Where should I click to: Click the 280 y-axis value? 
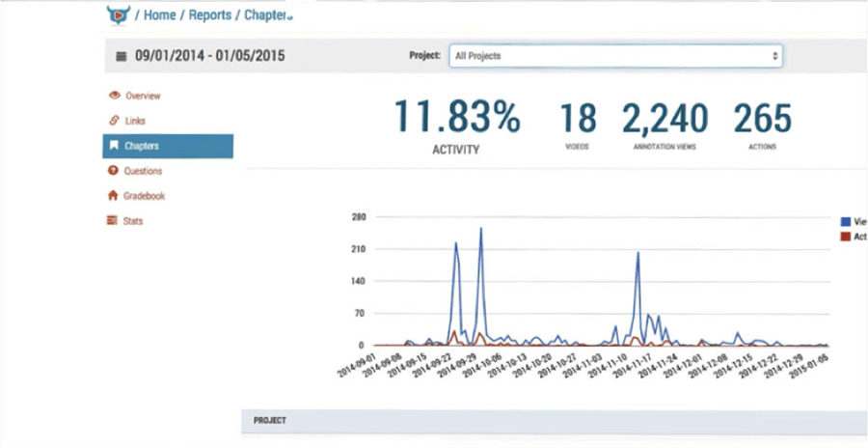[x=358, y=217]
